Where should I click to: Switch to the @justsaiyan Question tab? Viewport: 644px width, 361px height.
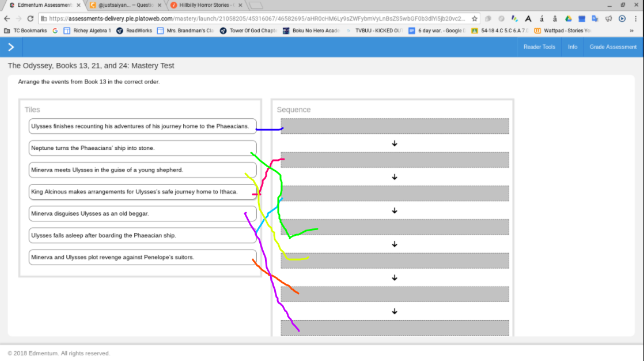(126, 5)
